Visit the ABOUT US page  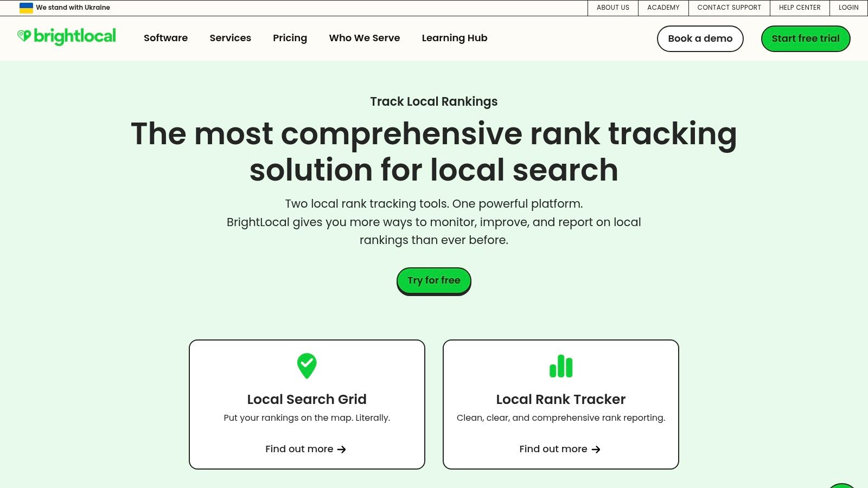tap(612, 8)
